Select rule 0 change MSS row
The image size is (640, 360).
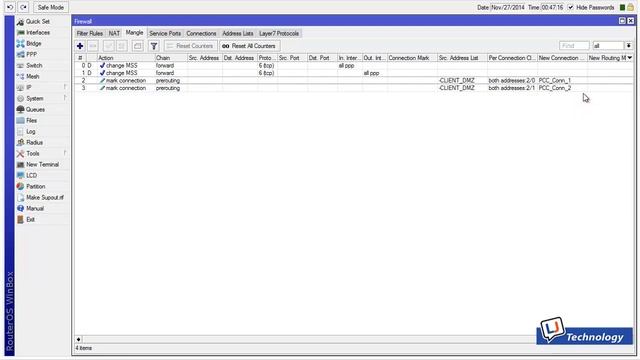pyautogui.click(x=353, y=66)
